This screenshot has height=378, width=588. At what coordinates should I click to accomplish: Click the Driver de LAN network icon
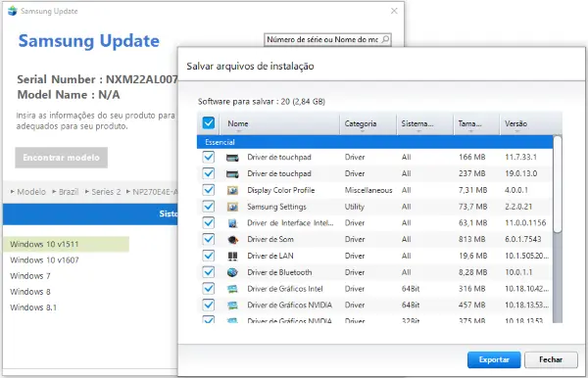click(232, 256)
